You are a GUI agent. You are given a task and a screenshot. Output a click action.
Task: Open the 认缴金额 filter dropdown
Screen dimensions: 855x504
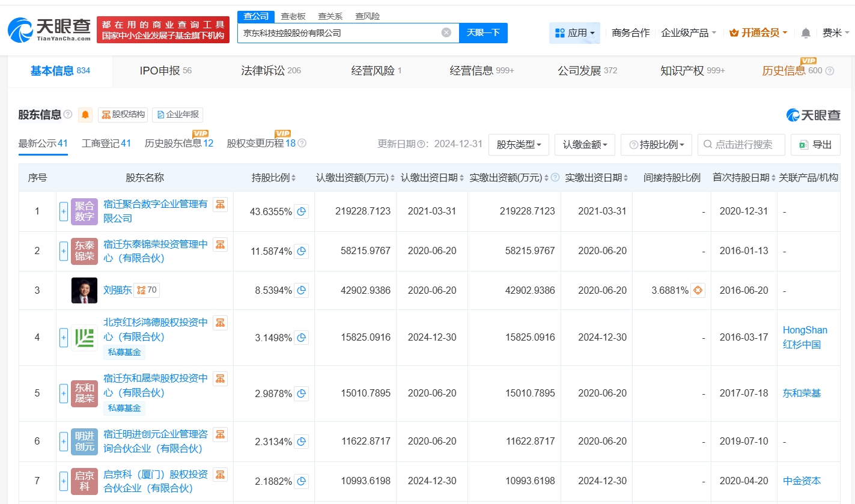585,145
